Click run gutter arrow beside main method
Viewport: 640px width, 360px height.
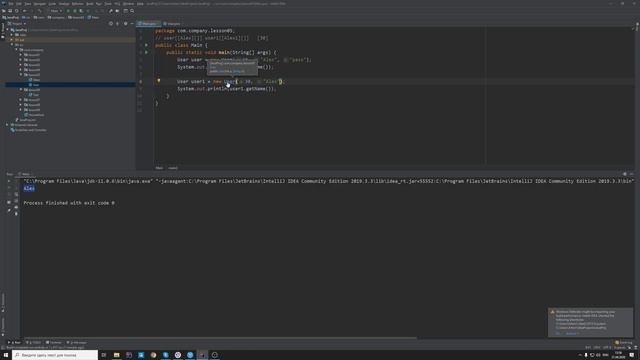tap(147, 52)
